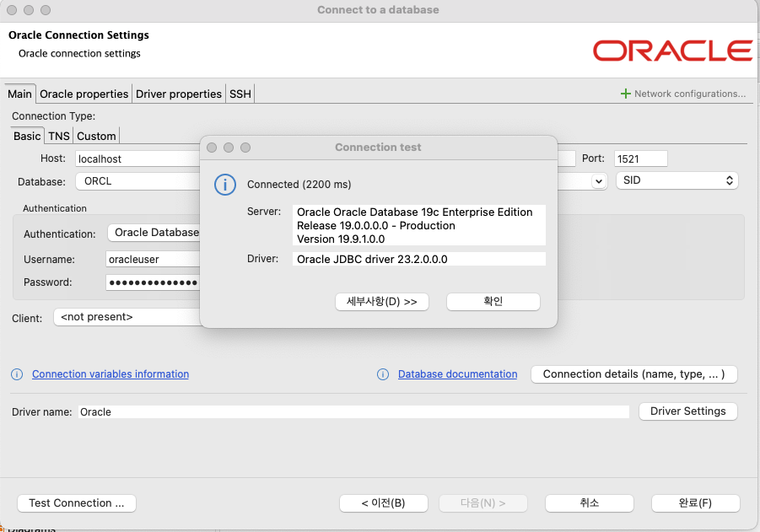Screen dimensions: 760x532
Task: Open the Client dropdown showing not present
Action: 127,317
